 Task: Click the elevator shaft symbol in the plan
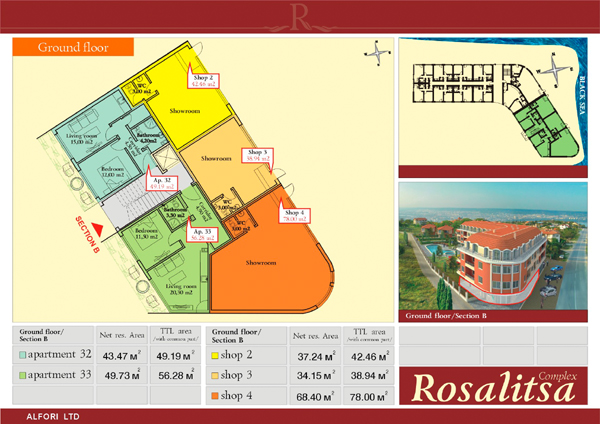[x=165, y=158]
